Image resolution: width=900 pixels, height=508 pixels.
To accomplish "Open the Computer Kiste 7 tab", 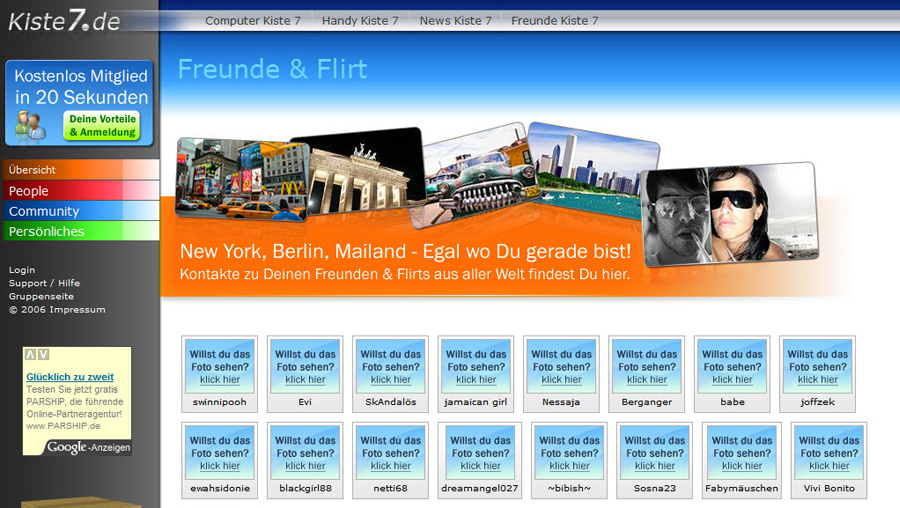I will coord(253,20).
